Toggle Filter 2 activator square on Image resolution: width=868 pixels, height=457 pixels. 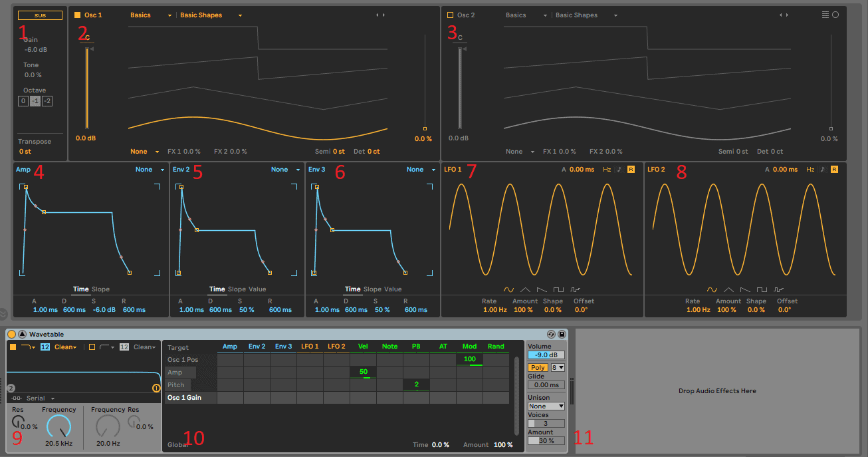pyautogui.click(x=92, y=347)
